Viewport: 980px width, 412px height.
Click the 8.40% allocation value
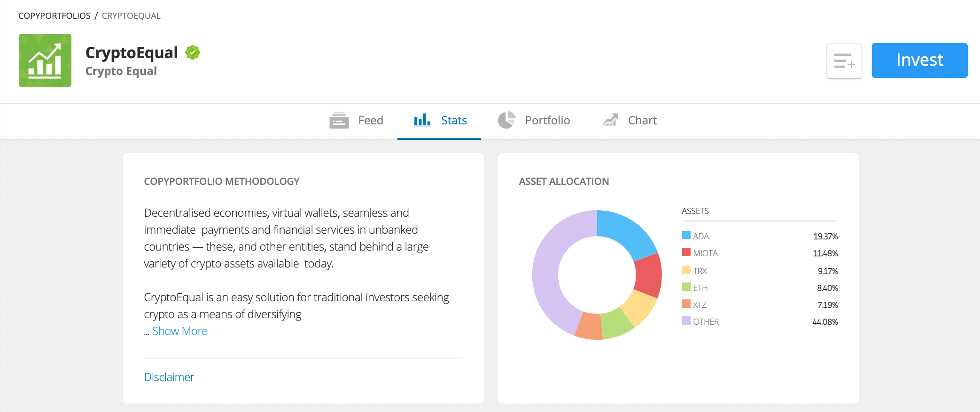tap(827, 288)
